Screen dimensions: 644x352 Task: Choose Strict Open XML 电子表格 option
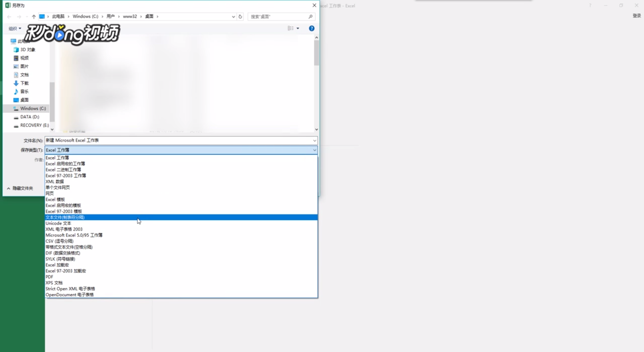click(x=181, y=289)
